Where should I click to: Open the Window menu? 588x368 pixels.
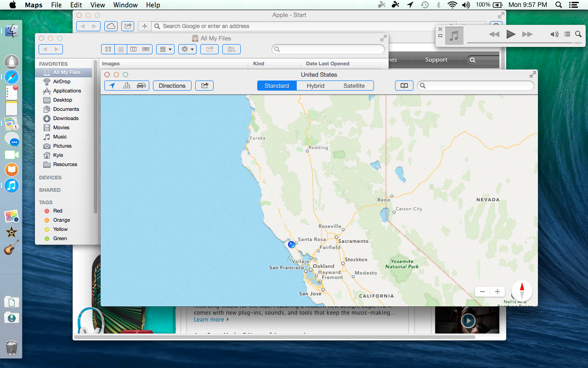(125, 5)
